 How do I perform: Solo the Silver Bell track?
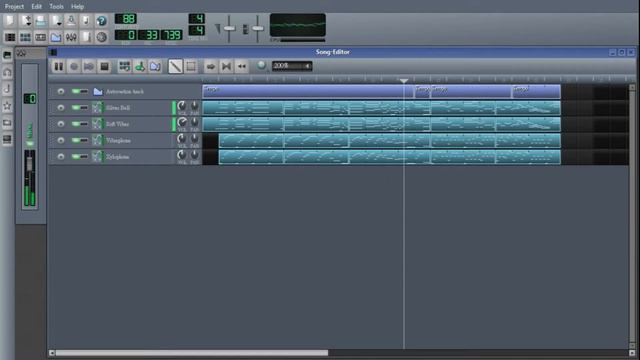coord(84,108)
